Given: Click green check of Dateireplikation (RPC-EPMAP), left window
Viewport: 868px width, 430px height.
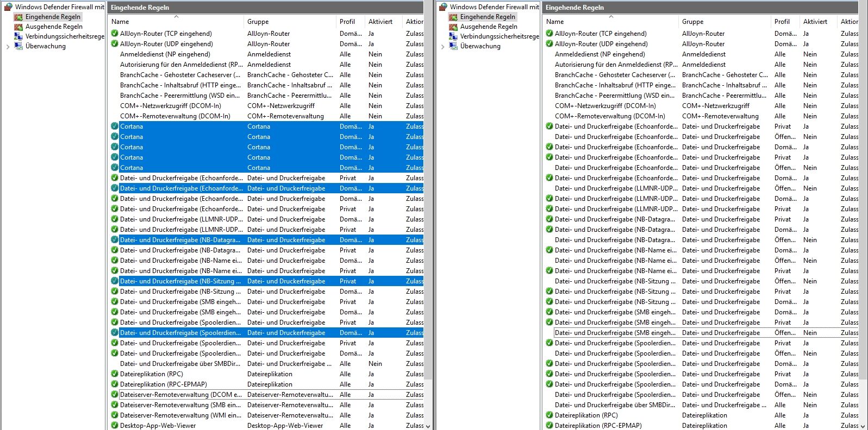Looking at the screenshot, I should 115,384.
